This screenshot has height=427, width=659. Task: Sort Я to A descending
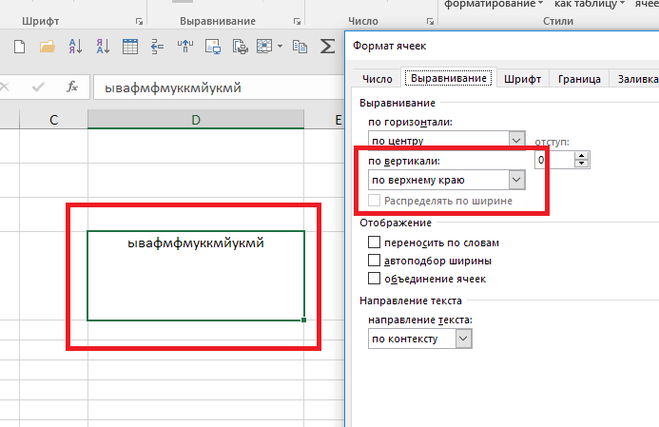[103, 46]
